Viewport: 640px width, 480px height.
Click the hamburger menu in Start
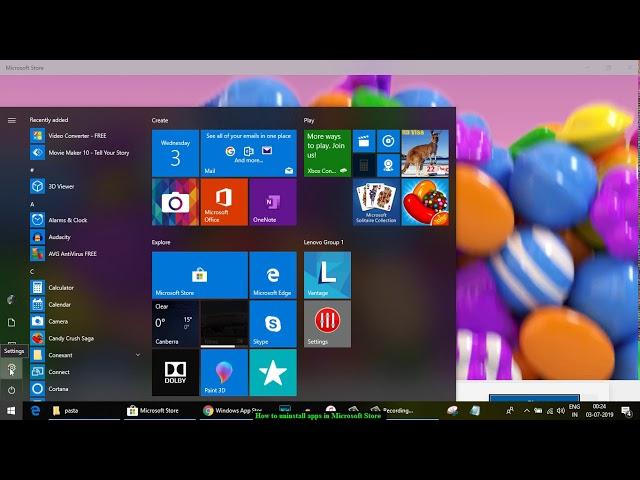click(11, 120)
